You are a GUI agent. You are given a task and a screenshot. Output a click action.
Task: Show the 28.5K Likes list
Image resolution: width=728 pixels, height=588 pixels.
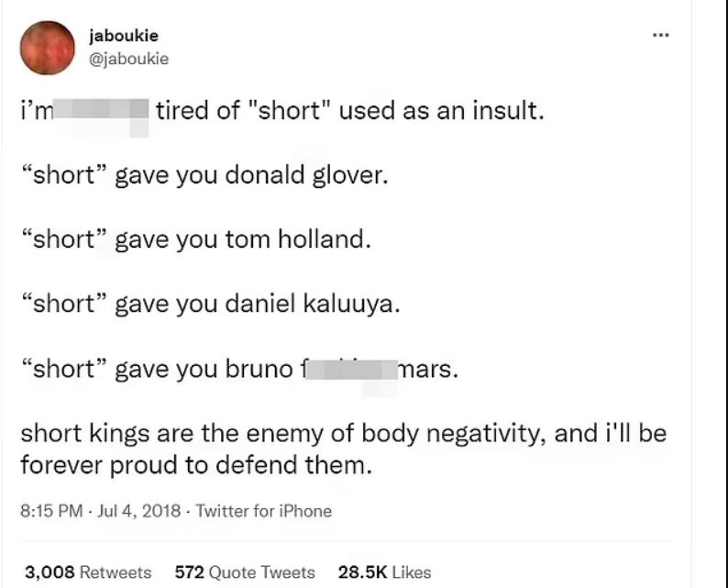pyautogui.click(x=384, y=571)
